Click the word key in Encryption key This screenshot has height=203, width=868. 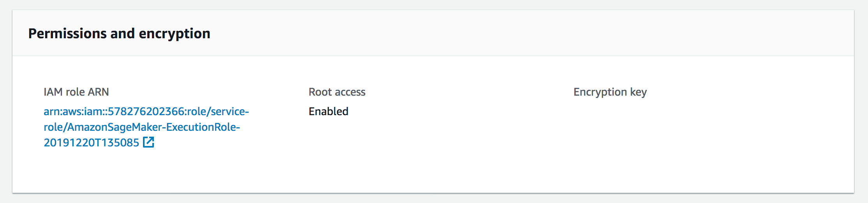639,93
